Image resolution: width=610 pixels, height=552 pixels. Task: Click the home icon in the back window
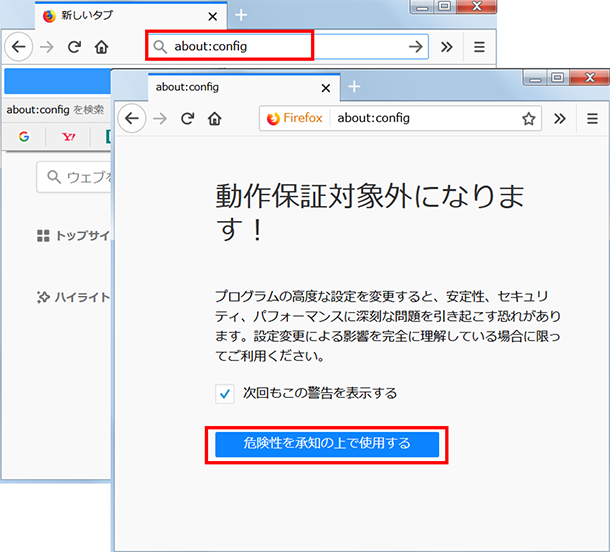[101, 47]
